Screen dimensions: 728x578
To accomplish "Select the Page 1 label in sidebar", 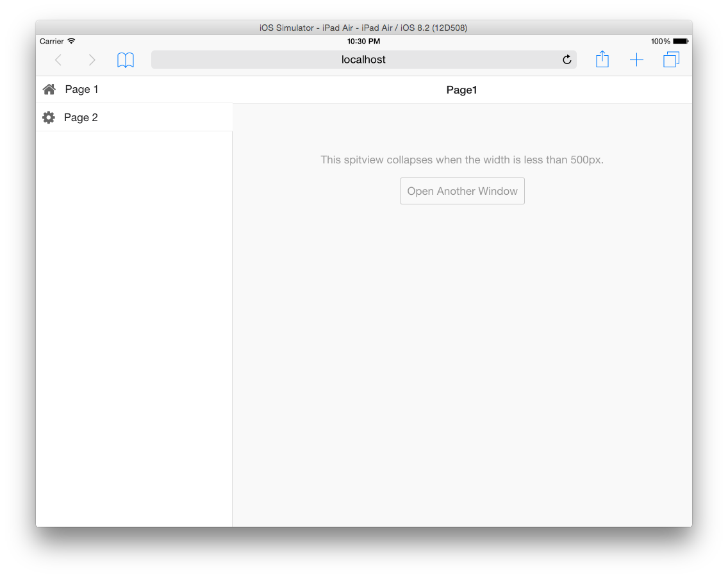I will pyautogui.click(x=81, y=89).
